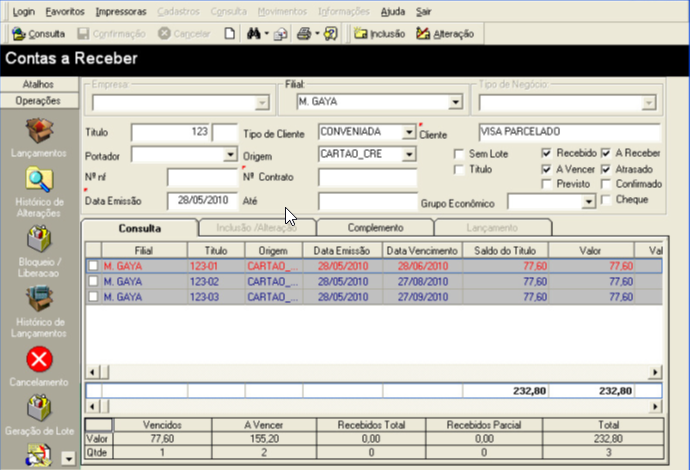This screenshot has width=690, height=470.
Task: Click the icon right of binoculars
Action: point(281,34)
